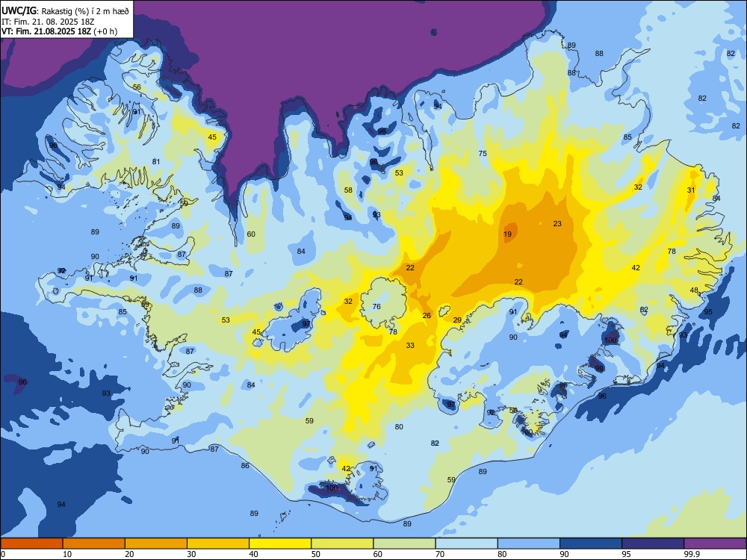
Task: Select the 60 humidity value on the map
Action: (x=251, y=234)
